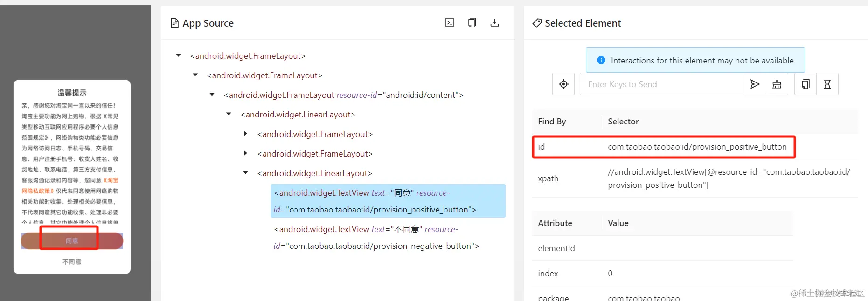Clear the element text with the eraser button

(777, 84)
